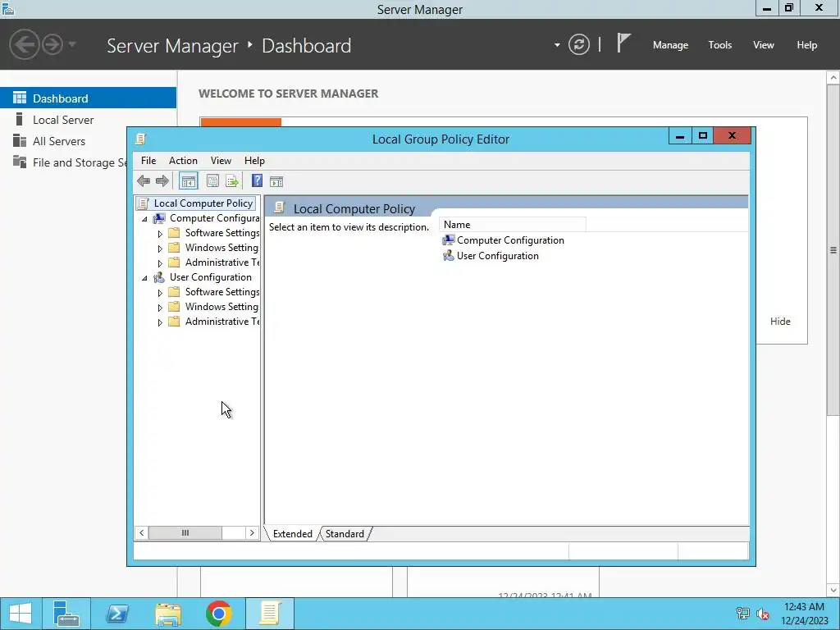Click Server Manager taskbar icon
This screenshot has height=630, width=840.
click(x=66, y=614)
